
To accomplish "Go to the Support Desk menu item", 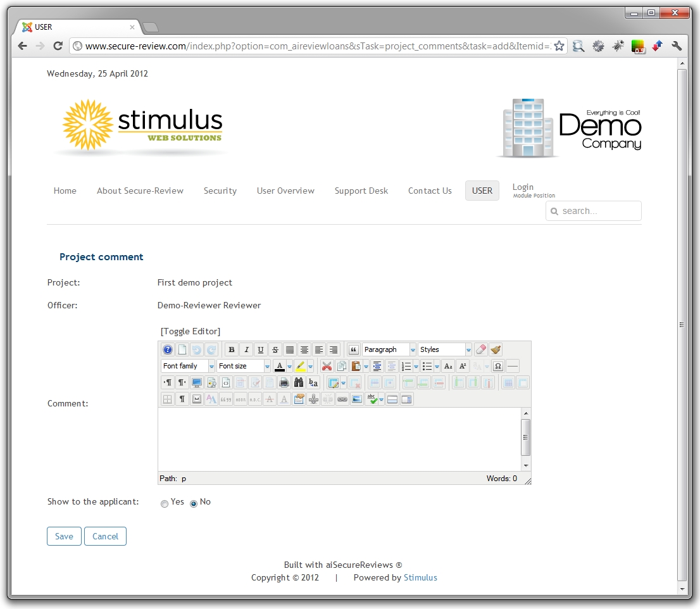I will pos(361,191).
